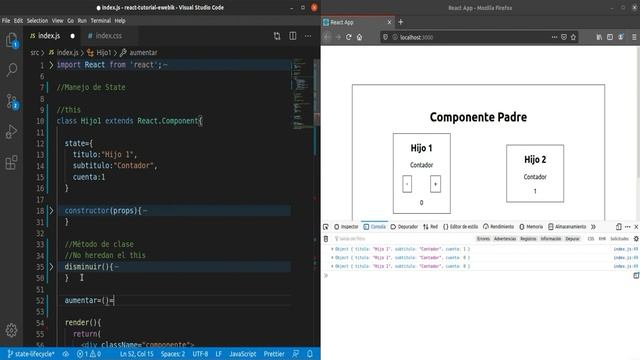Open the Spaces: 2 indentation selector

tap(173, 354)
